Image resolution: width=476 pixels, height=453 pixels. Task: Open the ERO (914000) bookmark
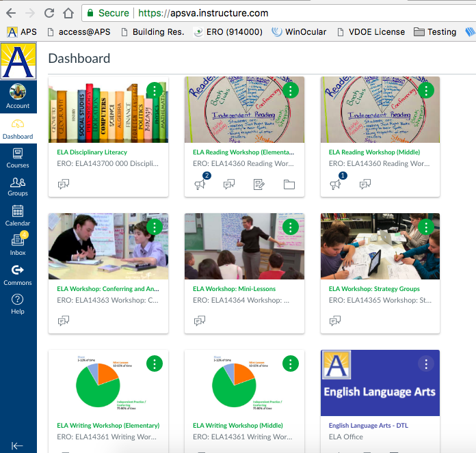coord(228,32)
